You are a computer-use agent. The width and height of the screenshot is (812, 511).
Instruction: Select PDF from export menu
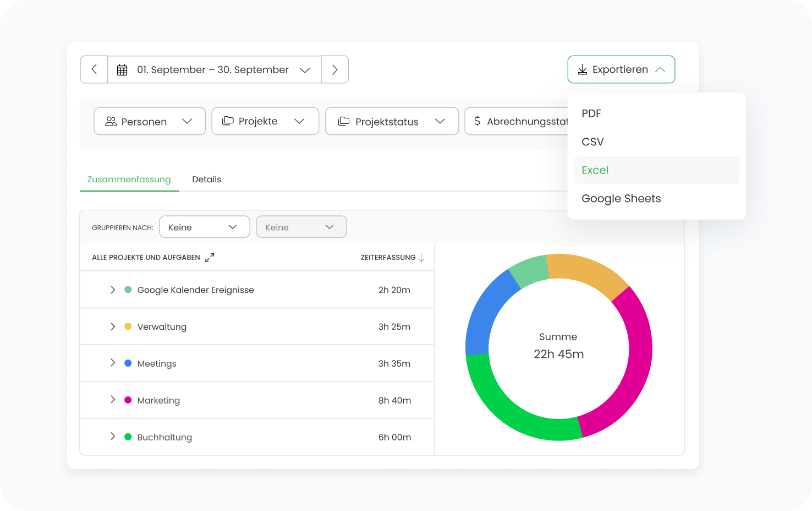(591, 113)
